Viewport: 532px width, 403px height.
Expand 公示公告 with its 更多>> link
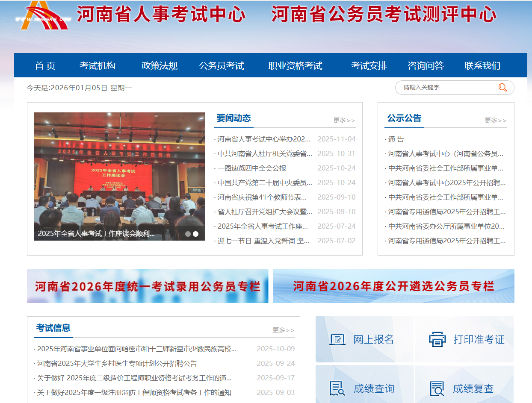(495, 121)
